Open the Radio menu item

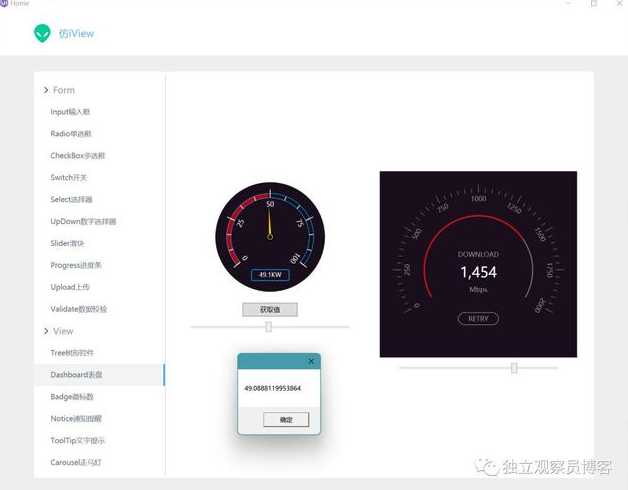pyautogui.click(x=71, y=133)
